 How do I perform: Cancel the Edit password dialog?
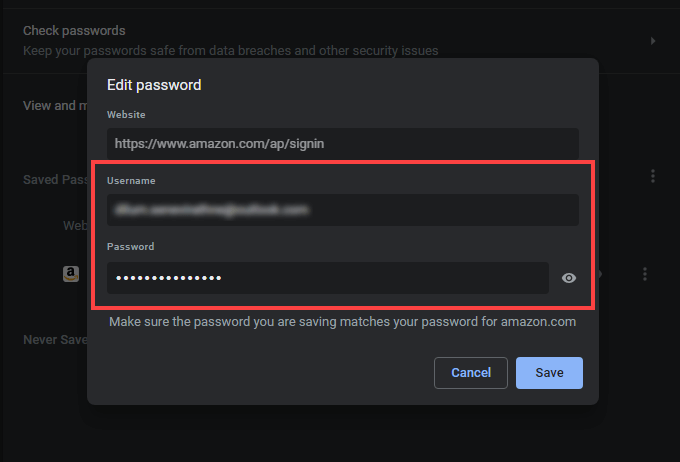(x=471, y=373)
